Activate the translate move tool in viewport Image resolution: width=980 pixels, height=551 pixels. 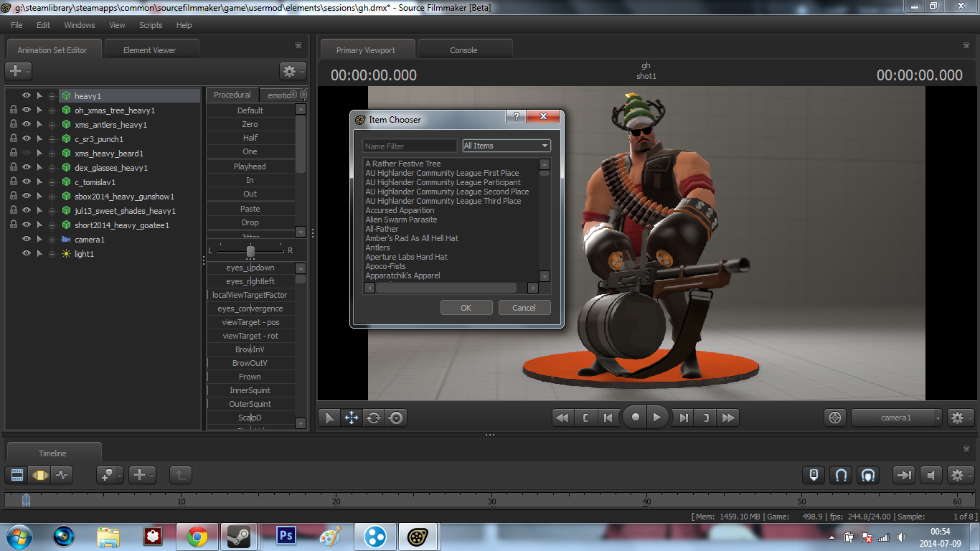352,418
